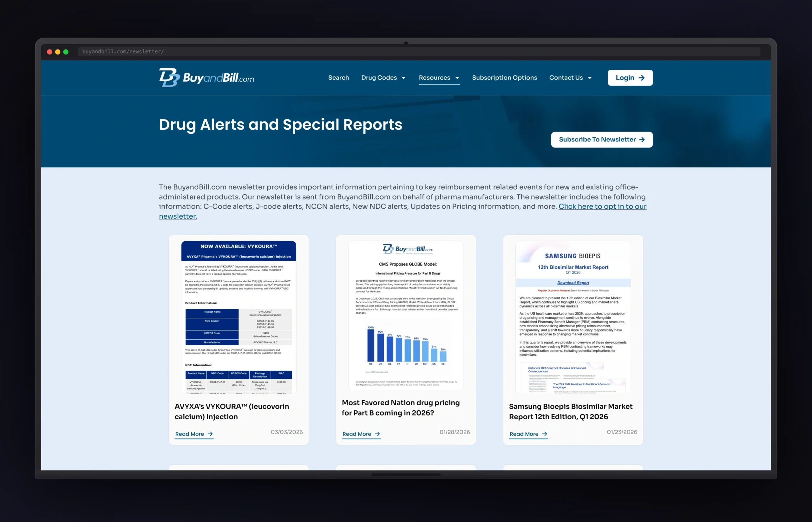Click the red window close dot

[x=49, y=52]
